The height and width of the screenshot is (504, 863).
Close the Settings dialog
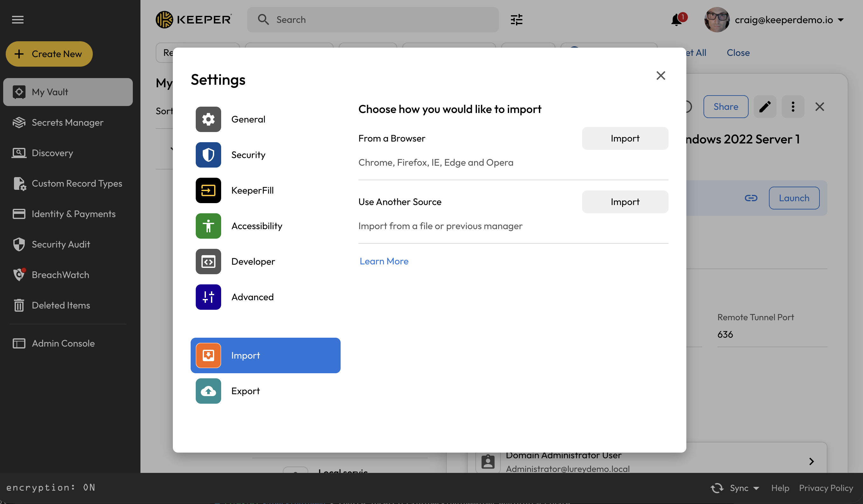tap(661, 76)
